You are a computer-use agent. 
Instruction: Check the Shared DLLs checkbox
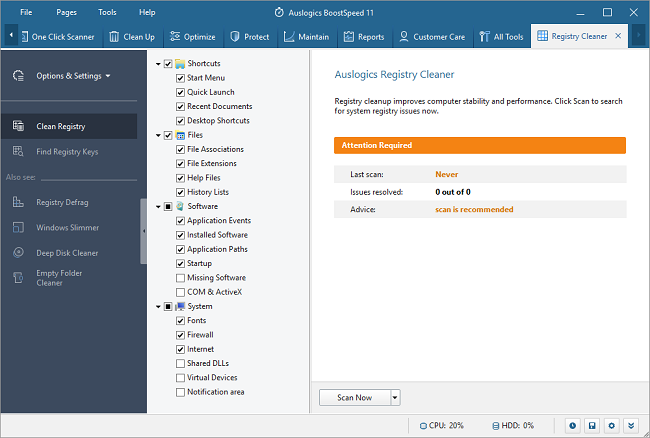180,363
